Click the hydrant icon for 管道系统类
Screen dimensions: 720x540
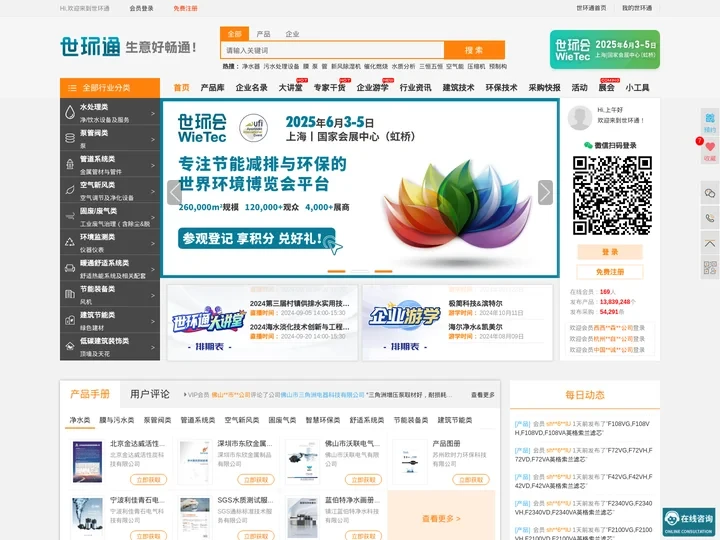point(70,164)
